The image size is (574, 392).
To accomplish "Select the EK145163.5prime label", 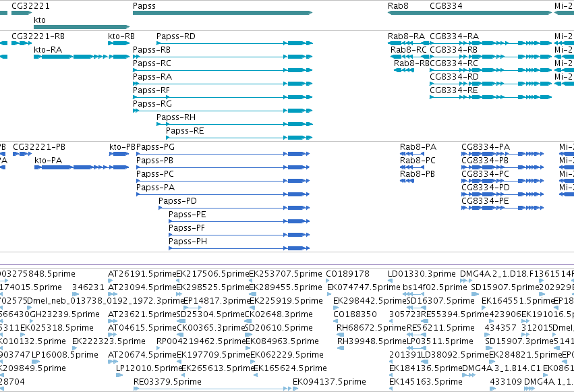I will click(426, 382).
